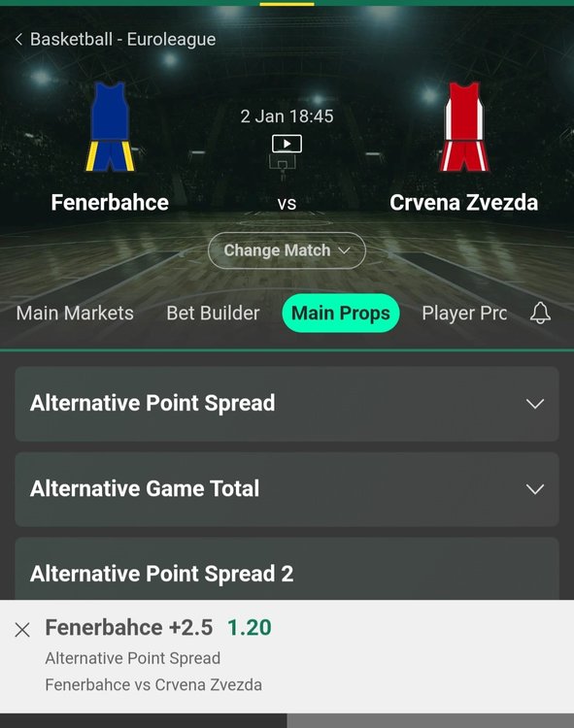Expand the Alternative Game Total chevron
The width and height of the screenshot is (574, 728).
point(535,489)
